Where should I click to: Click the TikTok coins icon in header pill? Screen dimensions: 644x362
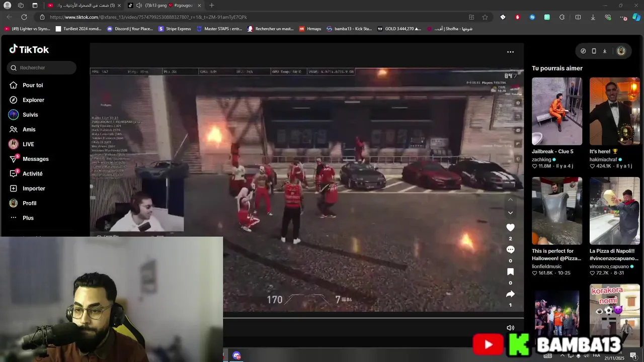pos(583,51)
